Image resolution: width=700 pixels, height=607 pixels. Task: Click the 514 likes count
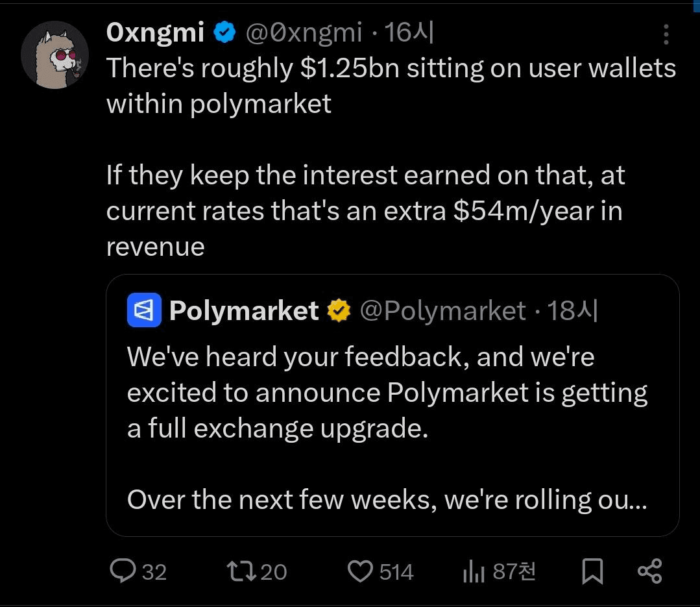coord(396,572)
